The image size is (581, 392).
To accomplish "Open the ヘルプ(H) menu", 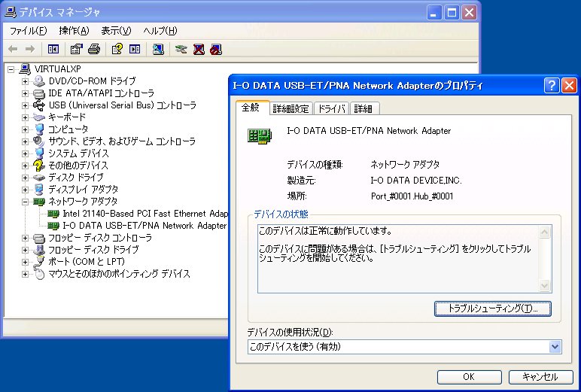I will [x=160, y=31].
